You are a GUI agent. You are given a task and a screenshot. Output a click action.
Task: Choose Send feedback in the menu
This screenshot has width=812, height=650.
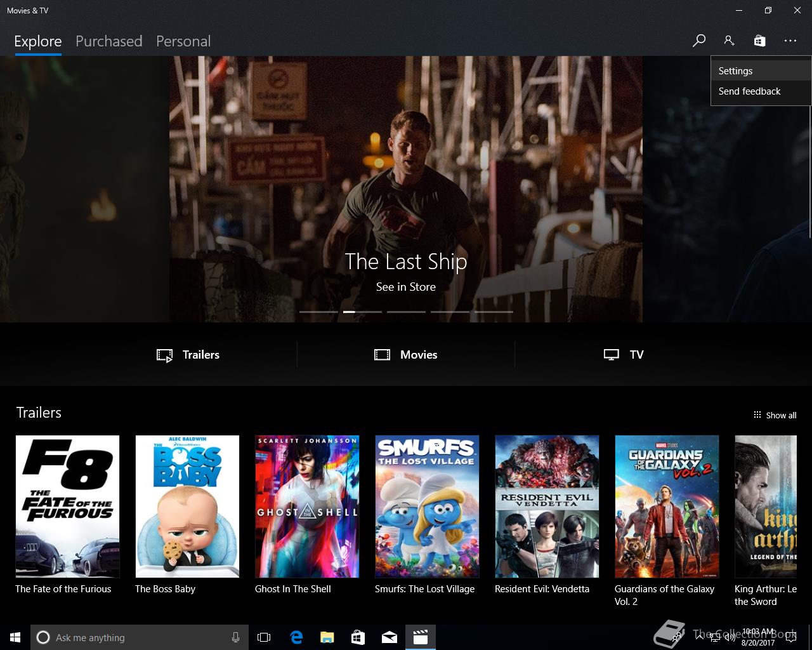(x=761, y=91)
